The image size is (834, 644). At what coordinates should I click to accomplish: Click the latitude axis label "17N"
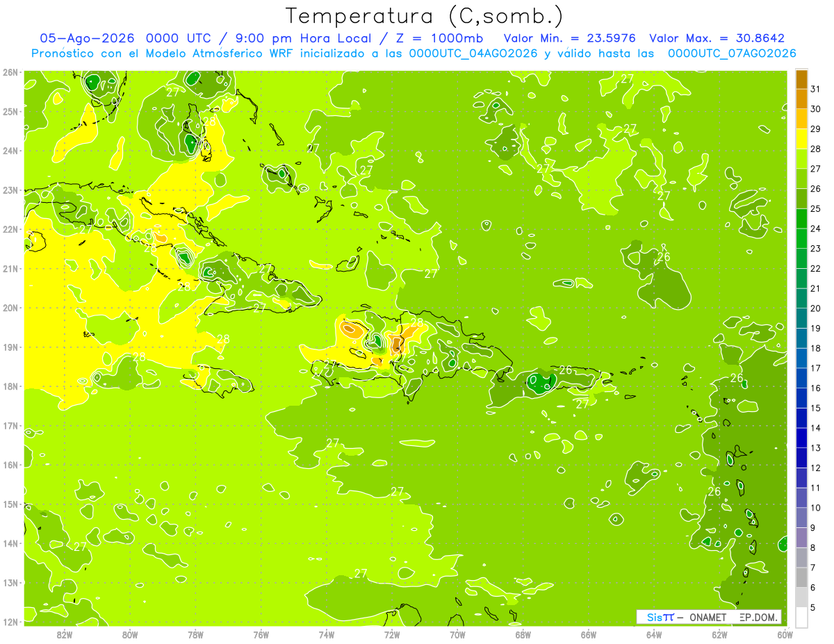10,426
